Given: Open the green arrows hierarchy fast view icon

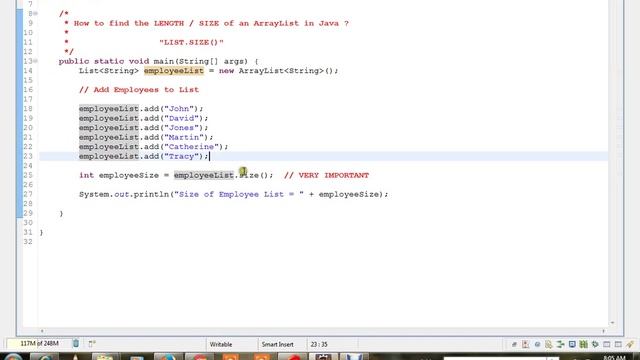Looking at the screenshot, I should [560, 344].
